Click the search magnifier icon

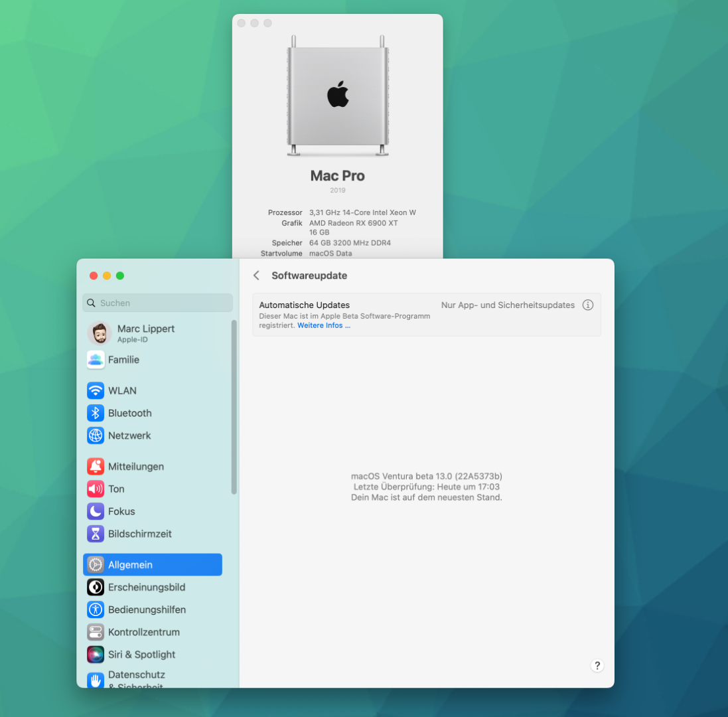pos(91,303)
